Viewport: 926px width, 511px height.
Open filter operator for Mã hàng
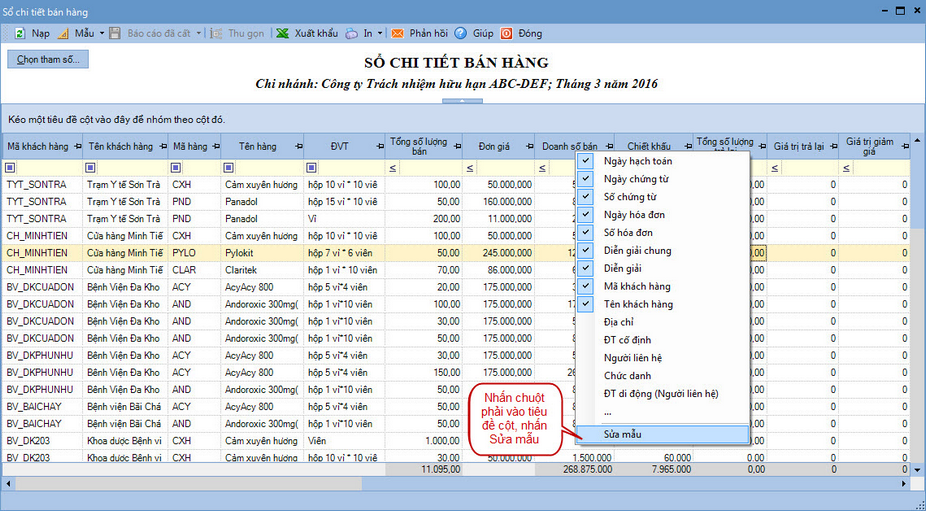[176, 168]
